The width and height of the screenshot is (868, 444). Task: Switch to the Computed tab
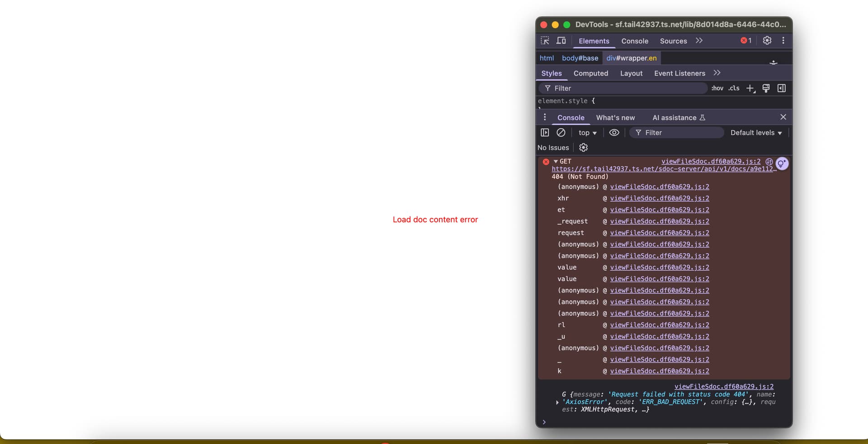[x=590, y=73]
